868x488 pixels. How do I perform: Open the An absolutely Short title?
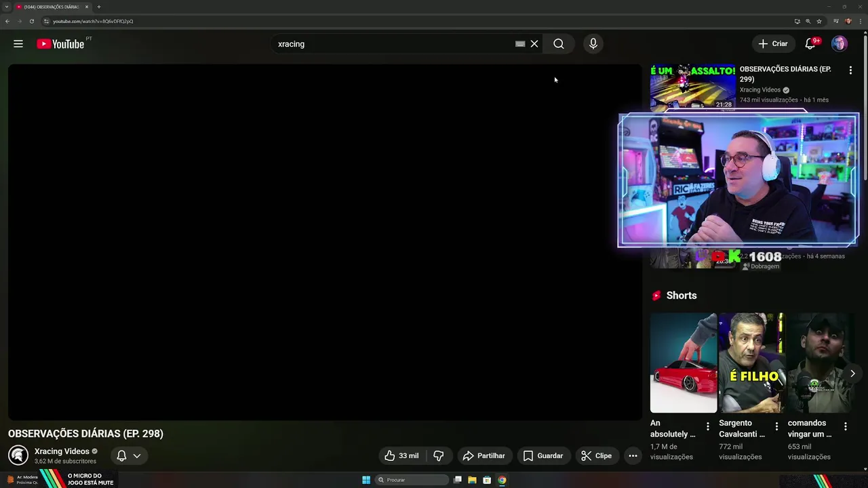coord(673,428)
